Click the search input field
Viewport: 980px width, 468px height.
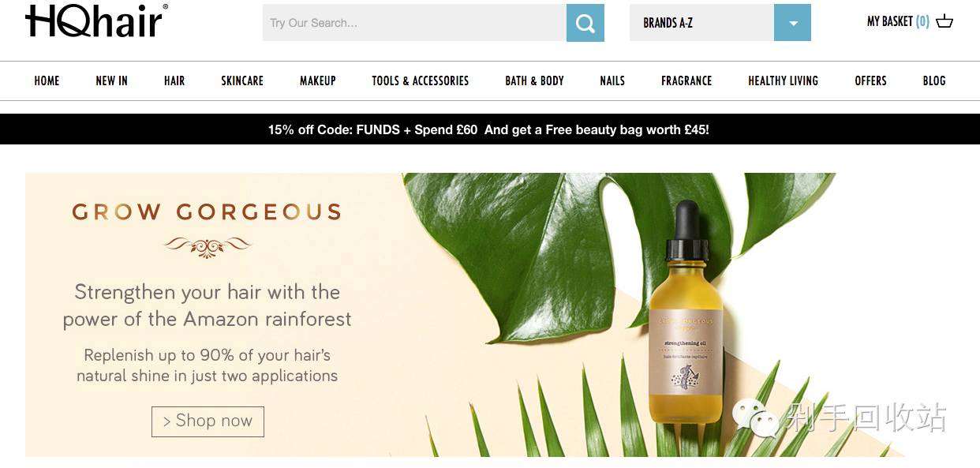pos(414,23)
